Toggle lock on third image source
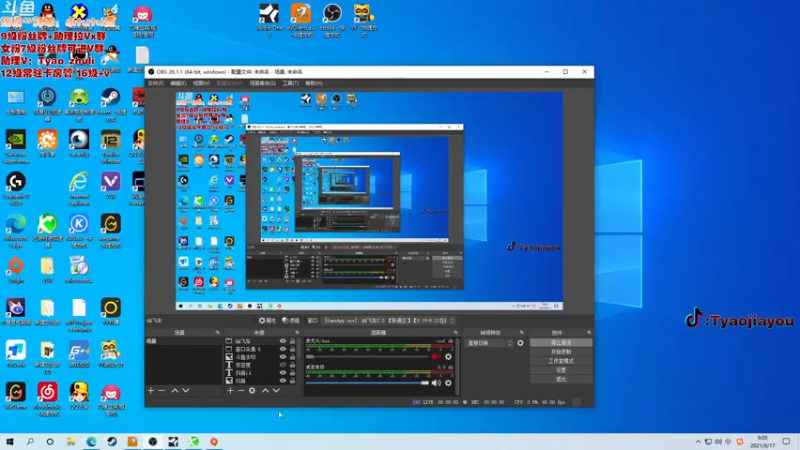The width and height of the screenshot is (800, 450). pyautogui.click(x=292, y=357)
